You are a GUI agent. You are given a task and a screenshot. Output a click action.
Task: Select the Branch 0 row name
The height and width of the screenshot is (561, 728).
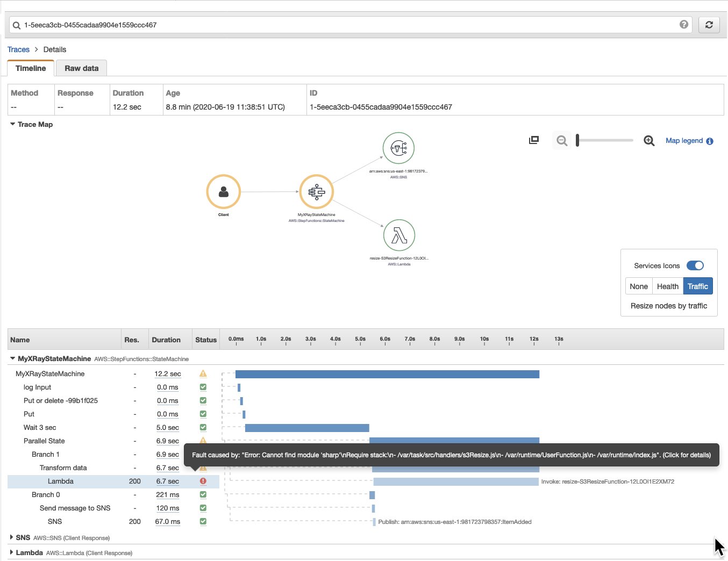[46, 494]
